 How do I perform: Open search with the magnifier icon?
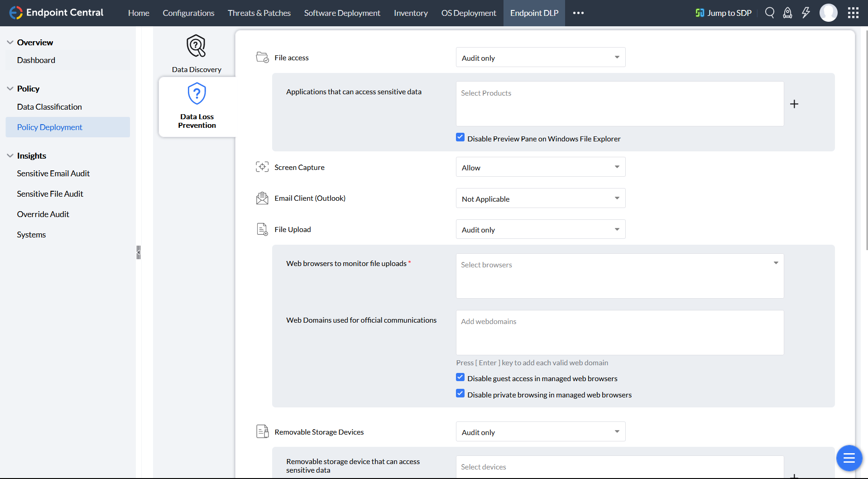[x=769, y=13]
